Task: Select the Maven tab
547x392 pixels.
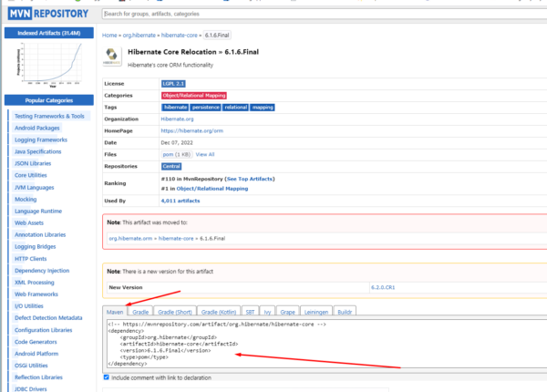Action: 115,312
